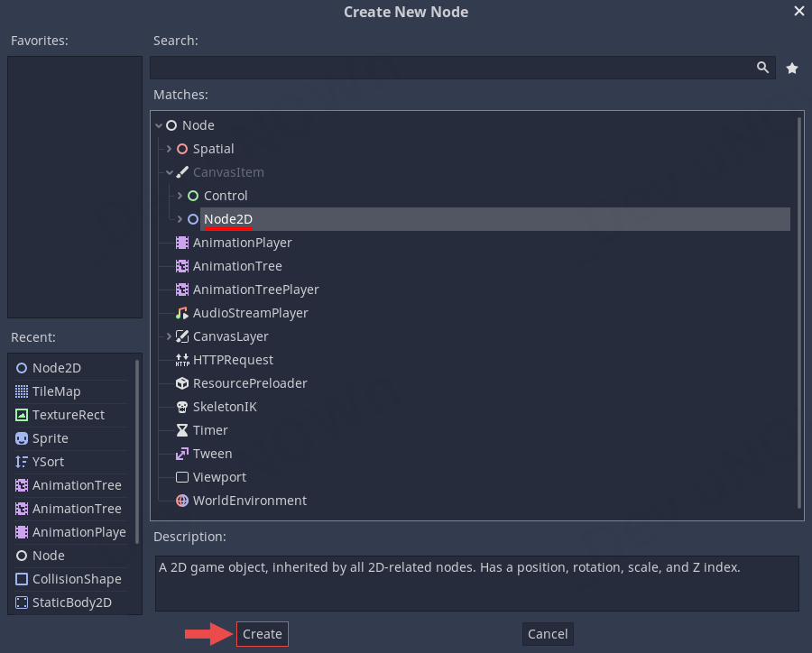The image size is (812, 653).
Task: Click the WorldEnvironment globe icon
Action: 182,501
